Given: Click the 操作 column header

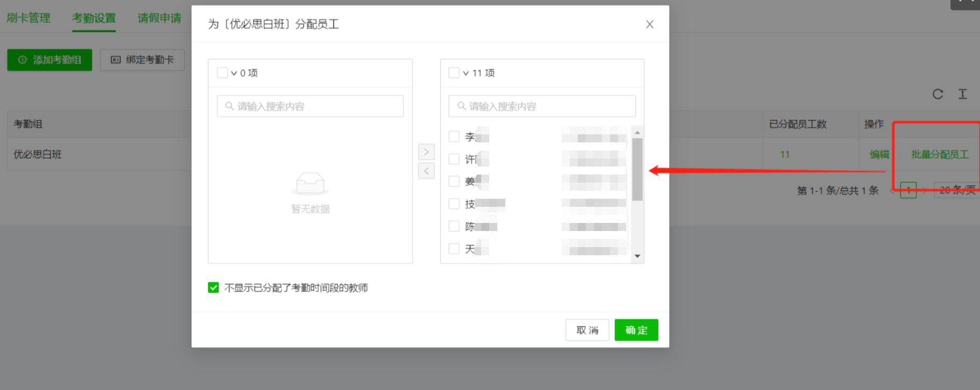Looking at the screenshot, I should coord(874,124).
